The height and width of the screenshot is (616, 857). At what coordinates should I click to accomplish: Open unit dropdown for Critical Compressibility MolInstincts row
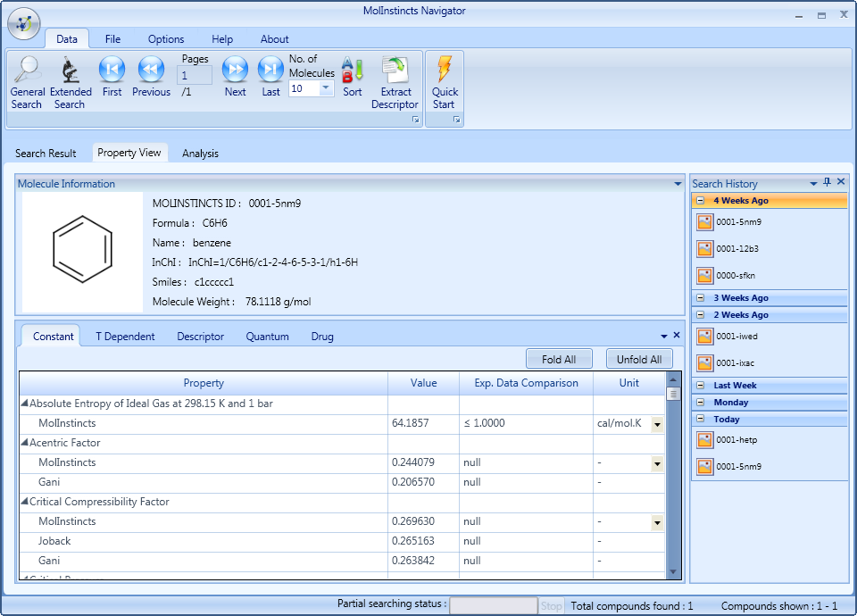click(x=657, y=522)
